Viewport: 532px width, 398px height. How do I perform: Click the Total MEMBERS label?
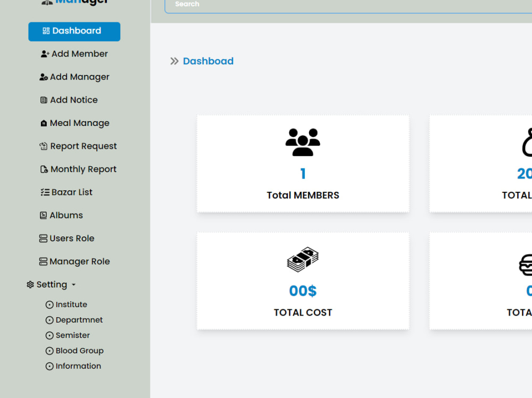[x=303, y=195]
